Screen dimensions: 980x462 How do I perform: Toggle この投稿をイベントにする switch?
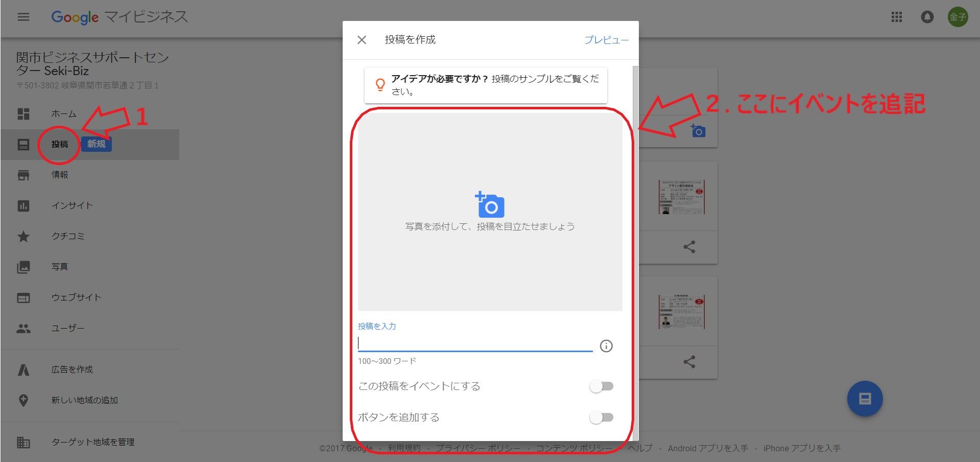(601, 386)
